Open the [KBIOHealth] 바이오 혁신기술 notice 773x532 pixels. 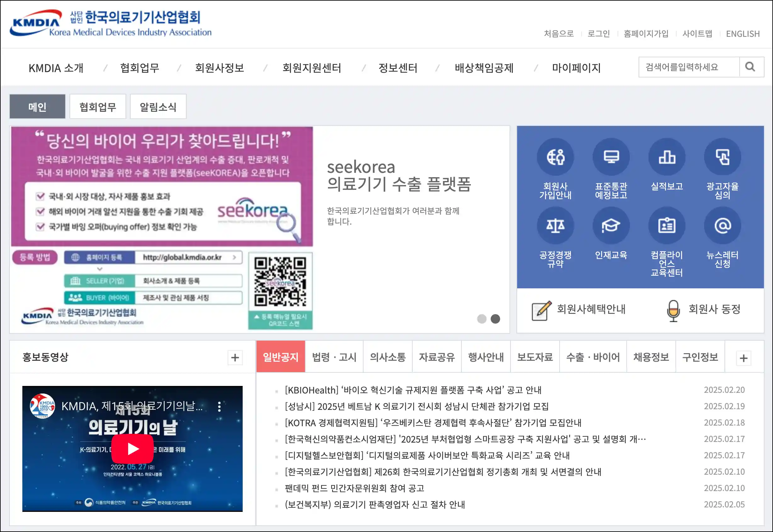tap(413, 390)
